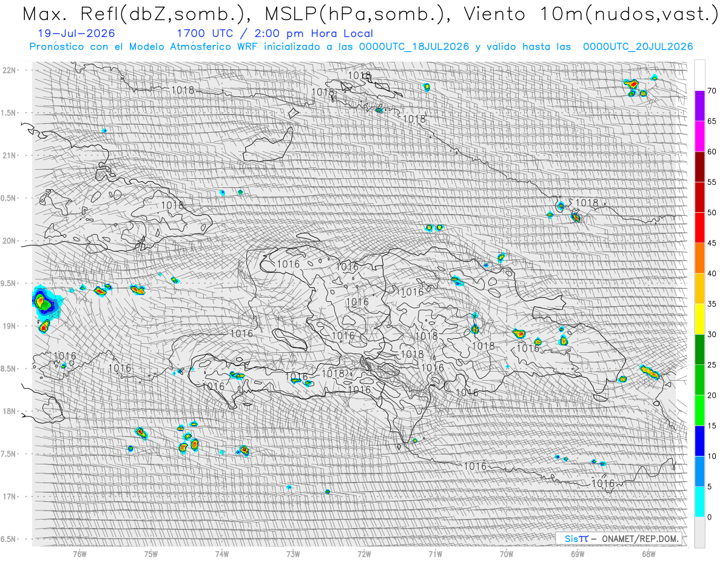Click the colorbar value 70
This screenshot has height=562, width=728.
coord(712,91)
